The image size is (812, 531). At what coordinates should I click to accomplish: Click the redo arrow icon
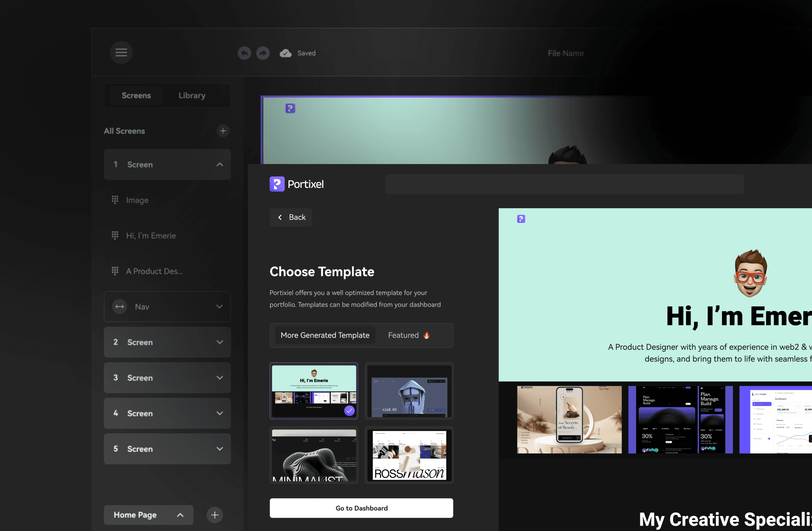[x=263, y=53]
